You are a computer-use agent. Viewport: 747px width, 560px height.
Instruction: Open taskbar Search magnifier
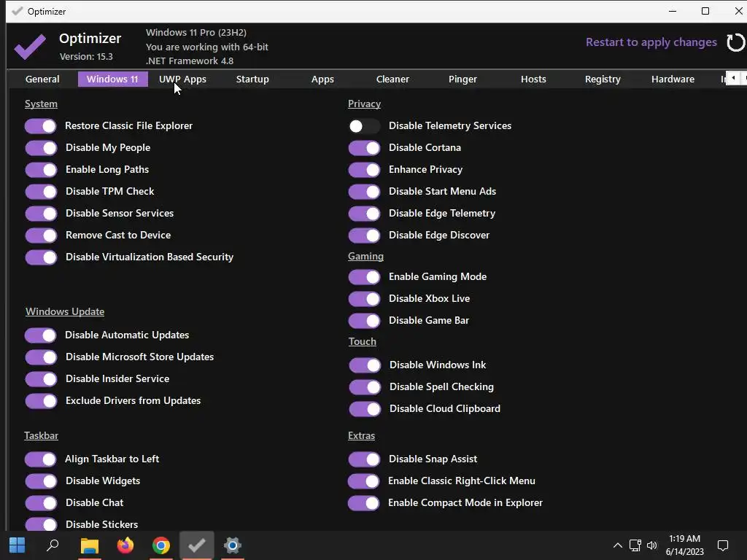coord(53,545)
